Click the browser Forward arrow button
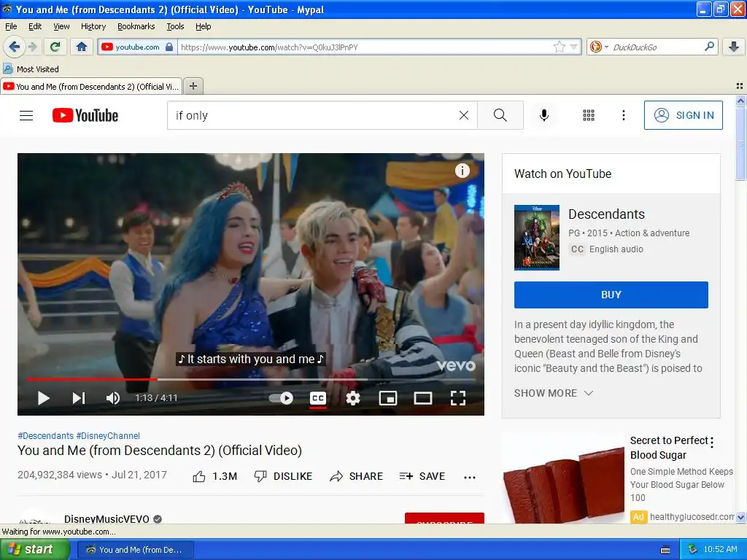747x560 pixels. point(32,47)
